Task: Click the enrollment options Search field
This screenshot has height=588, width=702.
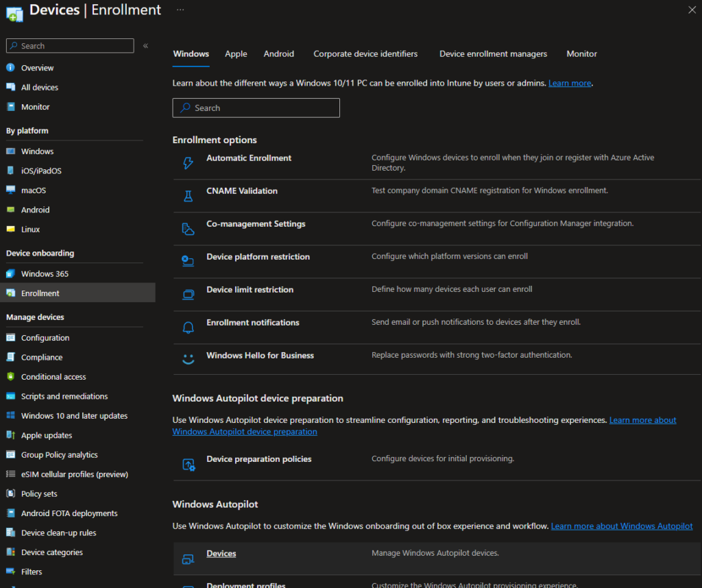Action: pyautogui.click(x=256, y=108)
